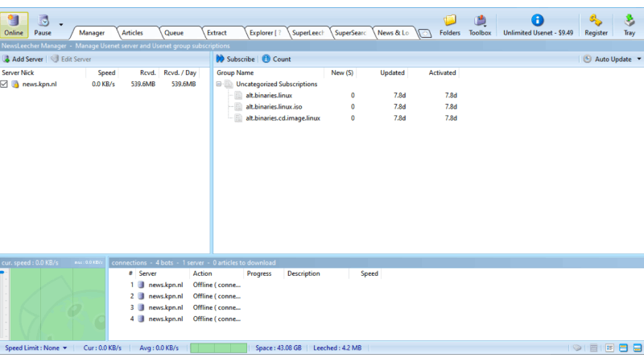Select the alt.binaries.linux group
This screenshot has height=362, width=644.
point(269,95)
